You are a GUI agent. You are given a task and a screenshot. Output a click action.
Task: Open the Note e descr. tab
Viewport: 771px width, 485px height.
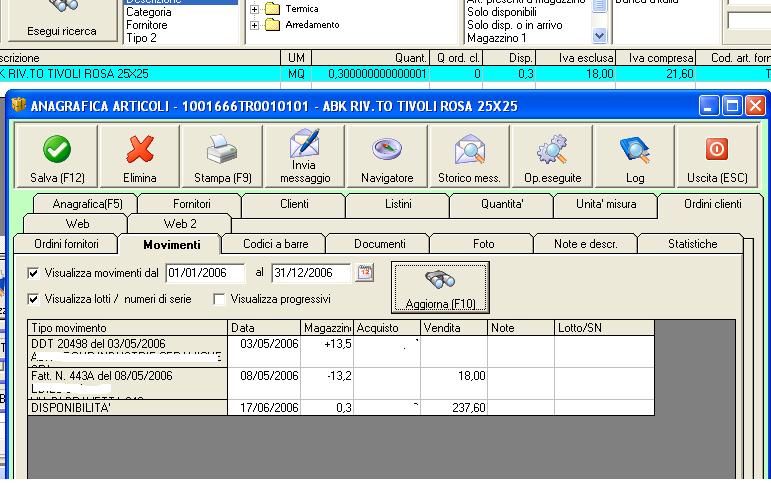tap(585, 244)
